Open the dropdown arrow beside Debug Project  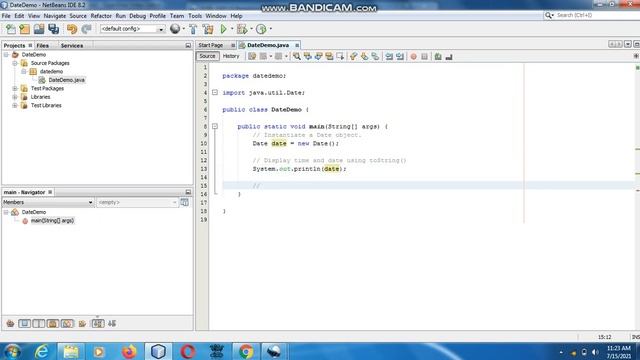pyautogui.click(x=251, y=29)
